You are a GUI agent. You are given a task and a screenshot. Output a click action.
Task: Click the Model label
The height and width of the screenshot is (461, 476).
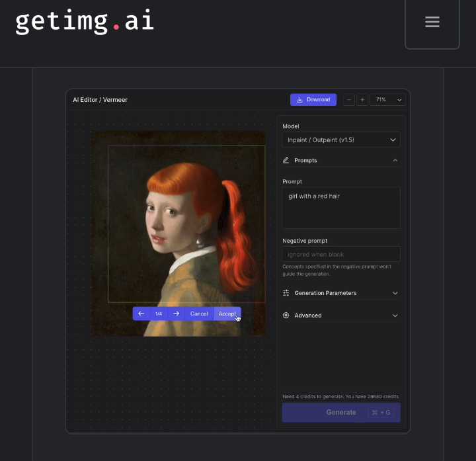pos(290,126)
